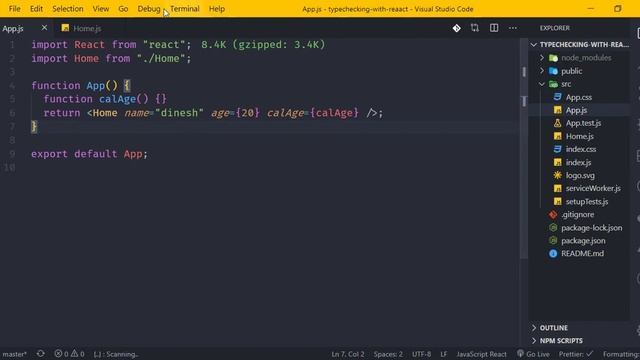Open setupTests.js file
640x360 pixels.
coord(587,202)
